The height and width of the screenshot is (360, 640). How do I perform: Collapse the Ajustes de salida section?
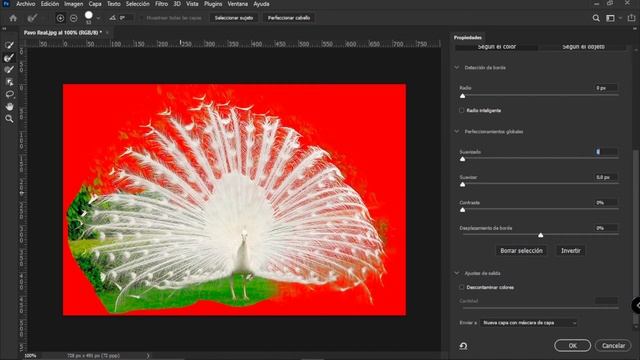457,273
